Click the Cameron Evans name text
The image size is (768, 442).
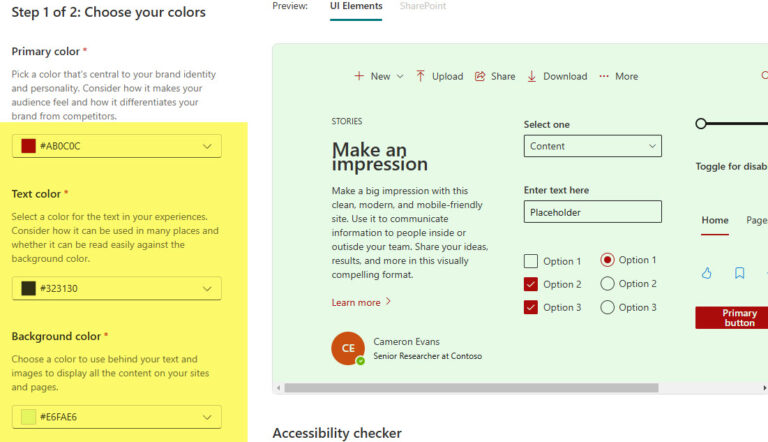pyautogui.click(x=407, y=342)
